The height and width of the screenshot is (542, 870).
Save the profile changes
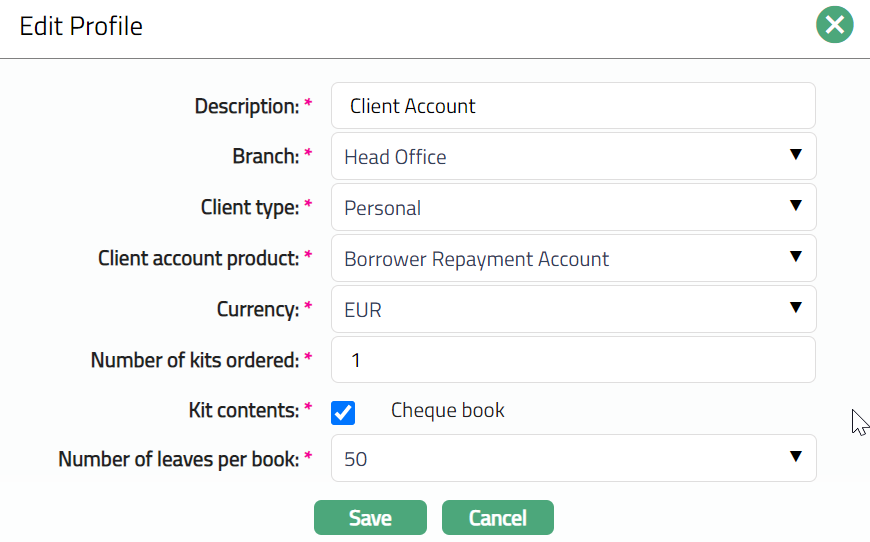(x=370, y=518)
